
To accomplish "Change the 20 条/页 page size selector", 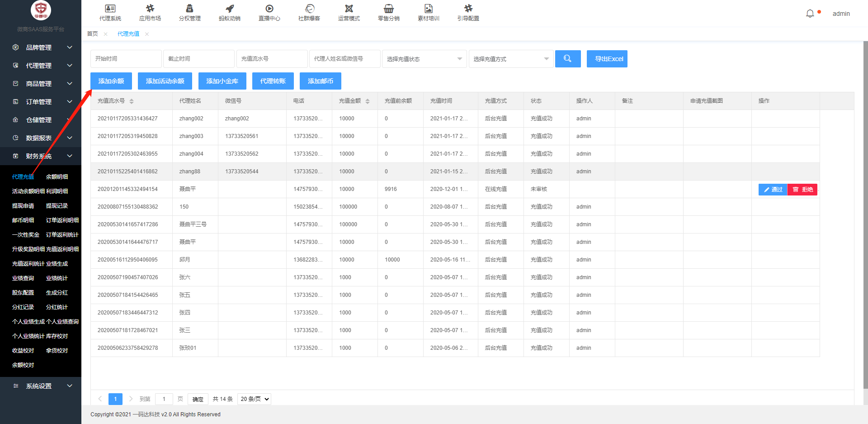I will coord(254,399).
